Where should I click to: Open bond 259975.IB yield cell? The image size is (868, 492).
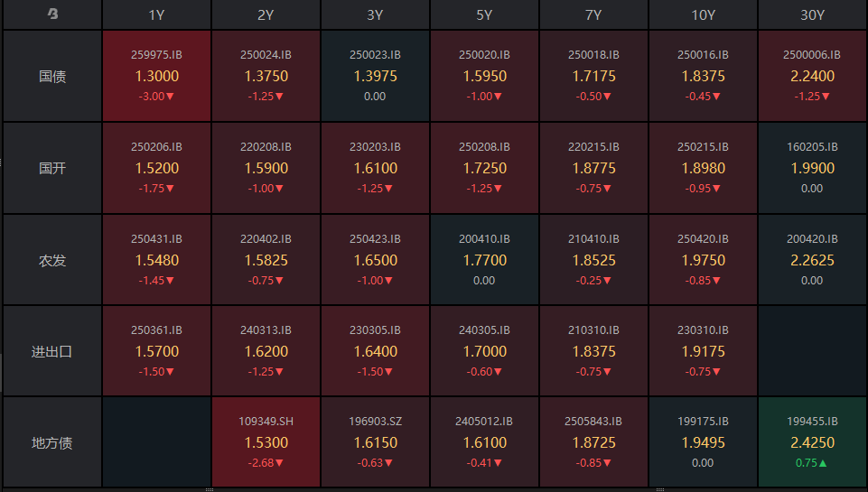click(x=157, y=77)
